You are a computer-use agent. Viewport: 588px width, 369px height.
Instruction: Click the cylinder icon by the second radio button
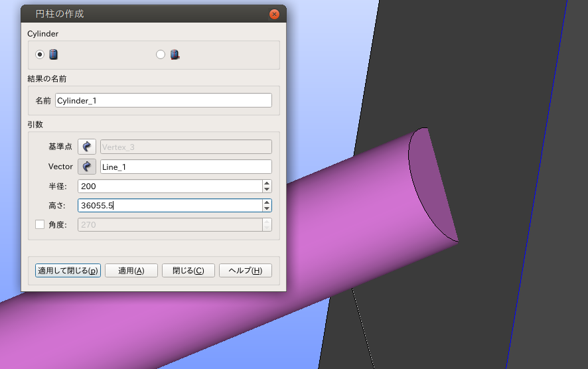(x=175, y=54)
